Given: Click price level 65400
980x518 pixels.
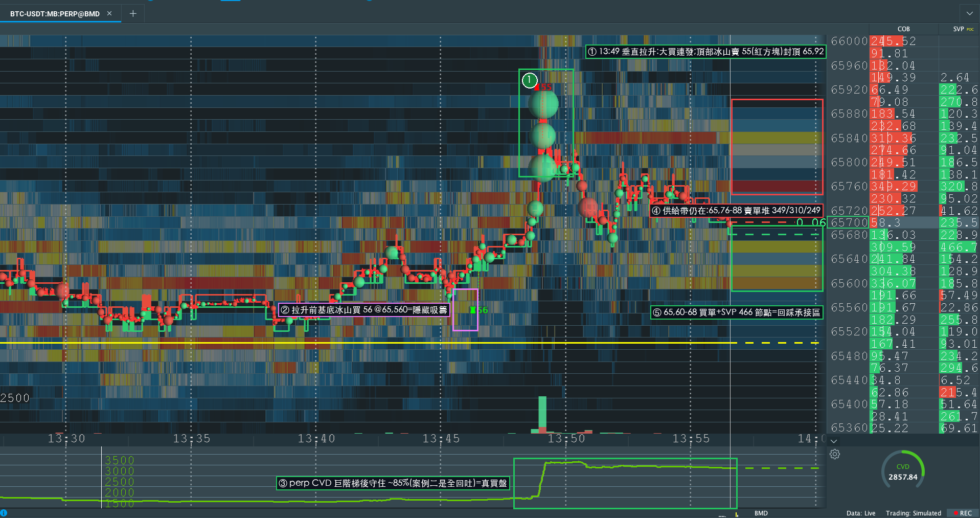Looking at the screenshot, I should [849, 404].
